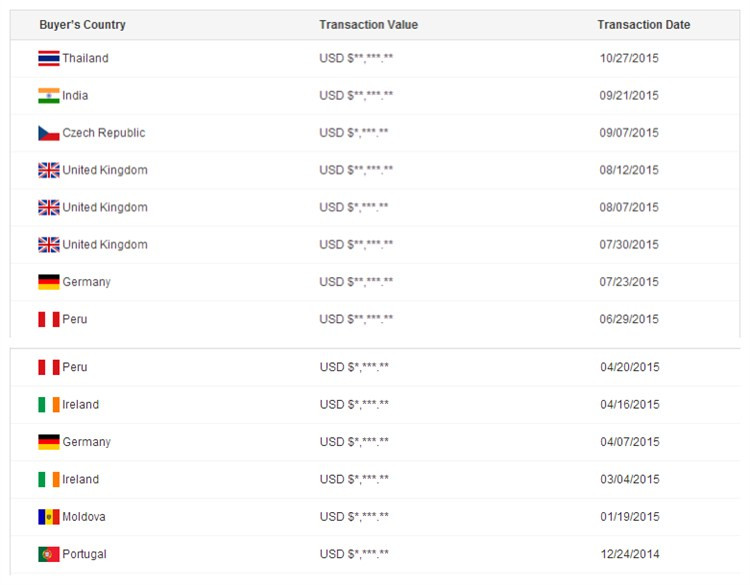Click the Czech Republic country name
The height and width of the screenshot is (585, 750).
pyautogui.click(x=104, y=133)
